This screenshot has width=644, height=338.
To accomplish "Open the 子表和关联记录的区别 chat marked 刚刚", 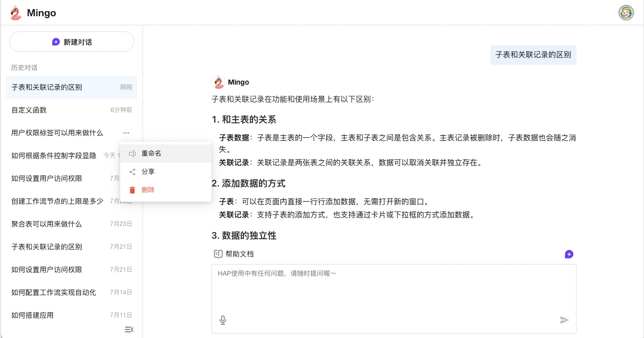I will [x=71, y=87].
